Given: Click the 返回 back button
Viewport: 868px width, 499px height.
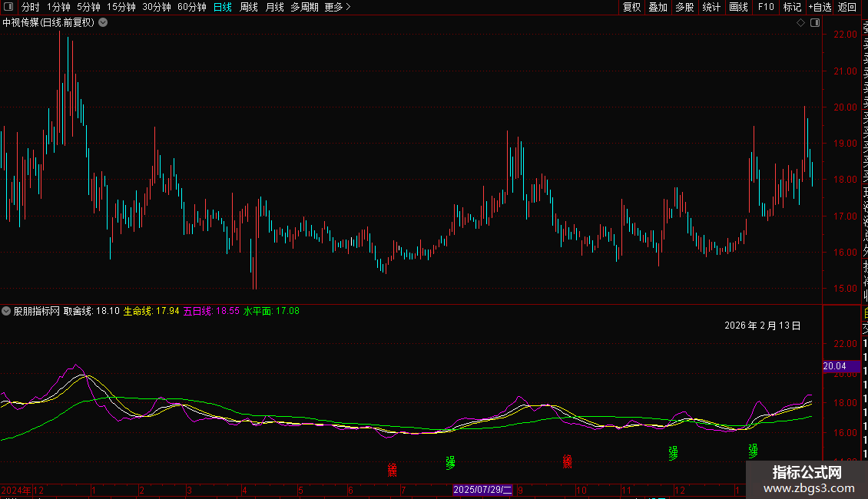Looking at the screenshot, I should [x=847, y=7].
